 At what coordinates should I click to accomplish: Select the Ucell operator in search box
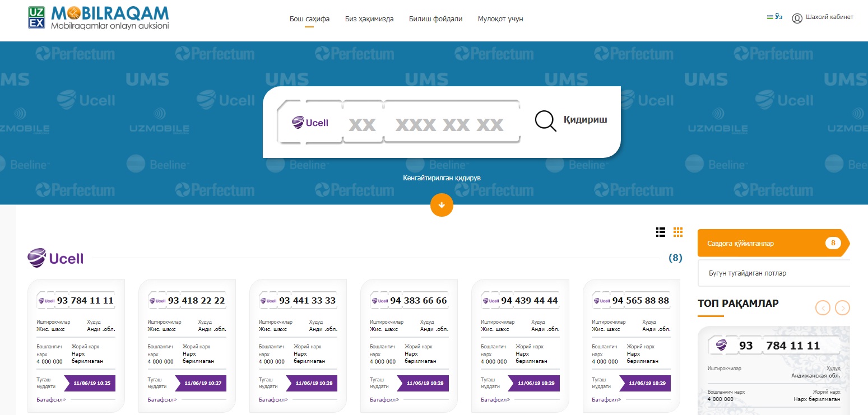[310, 123]
